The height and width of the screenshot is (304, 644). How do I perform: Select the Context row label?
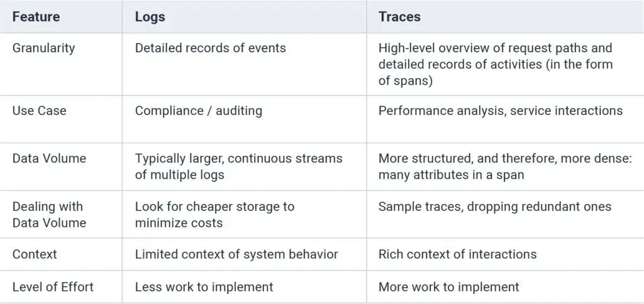(x=35, y=254)
